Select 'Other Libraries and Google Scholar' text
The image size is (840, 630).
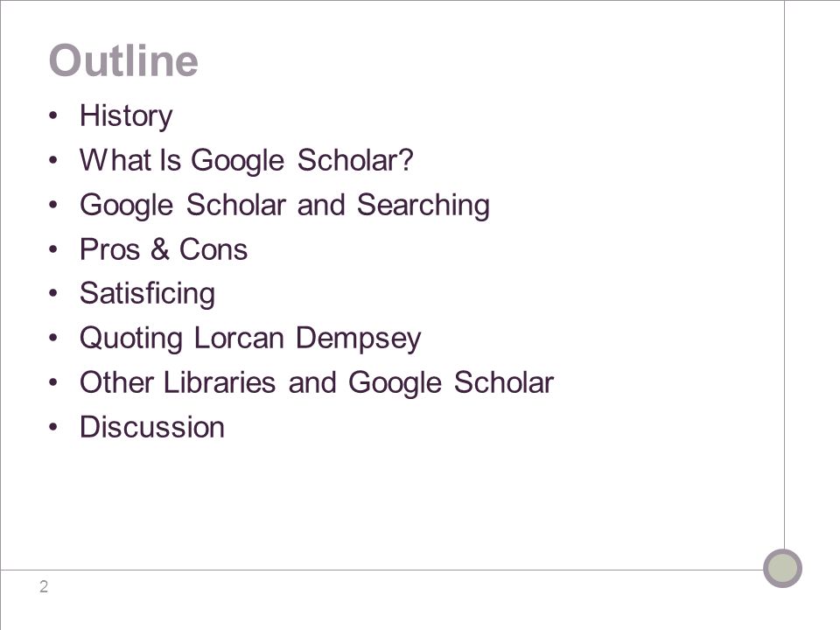click(317, 383)
